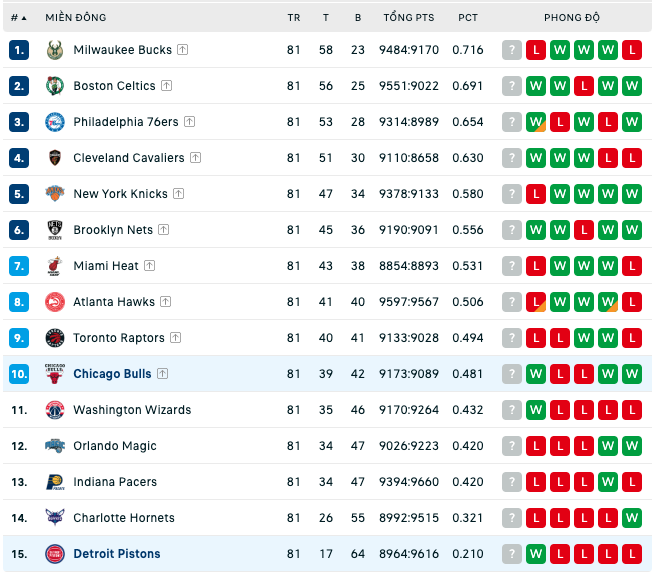Click the Chicago Bulls team logo
655x576 pixels.
[x=55, y=374]
